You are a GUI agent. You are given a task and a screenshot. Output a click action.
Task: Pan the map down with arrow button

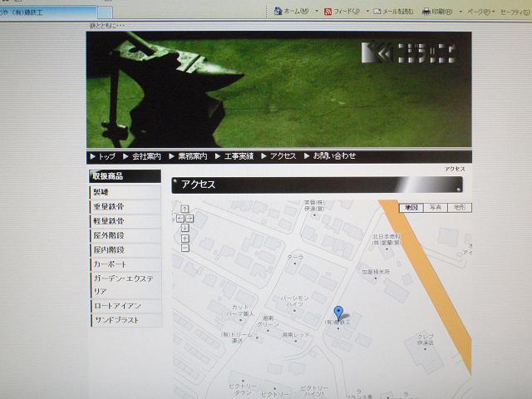185,228
